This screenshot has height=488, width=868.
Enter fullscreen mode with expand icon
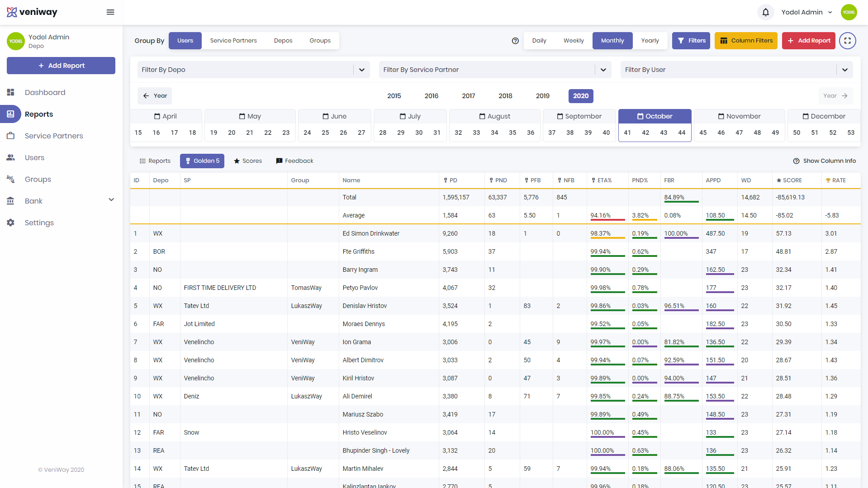point(847,41)
